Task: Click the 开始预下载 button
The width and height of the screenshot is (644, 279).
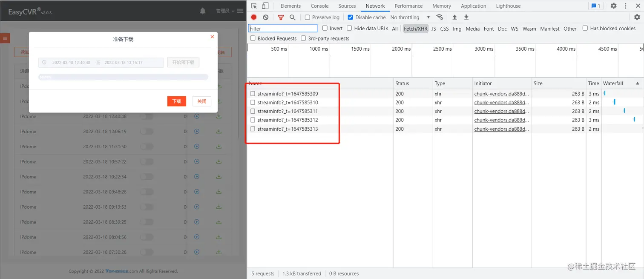Action: click(183, 62)
